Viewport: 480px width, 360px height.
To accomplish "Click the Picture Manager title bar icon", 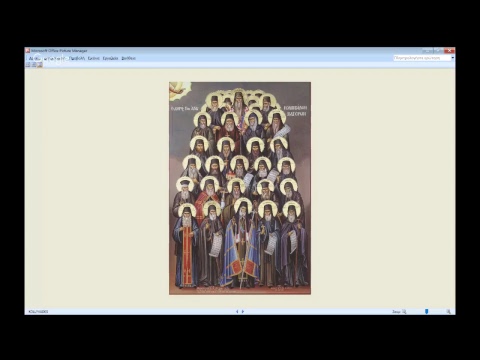I will (28, 50).
